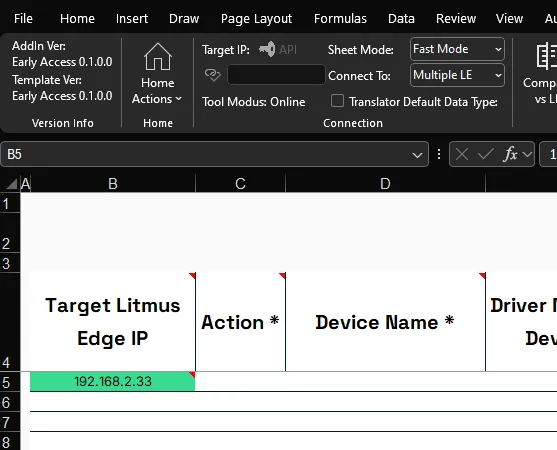The width and height of the screenshot is (557, 450).
Task: Enable Translator Default Data Type checkbox
Action: (337, 101)
